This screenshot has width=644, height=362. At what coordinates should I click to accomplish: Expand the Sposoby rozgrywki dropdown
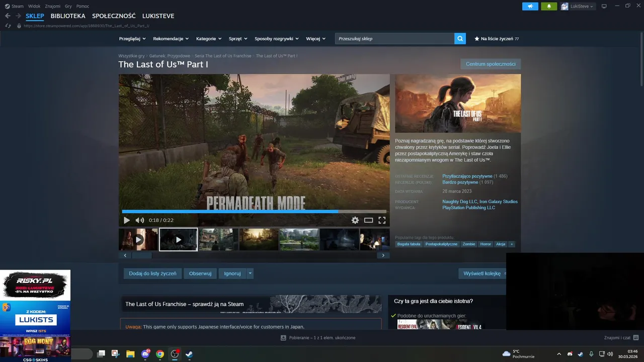[277, 39]
